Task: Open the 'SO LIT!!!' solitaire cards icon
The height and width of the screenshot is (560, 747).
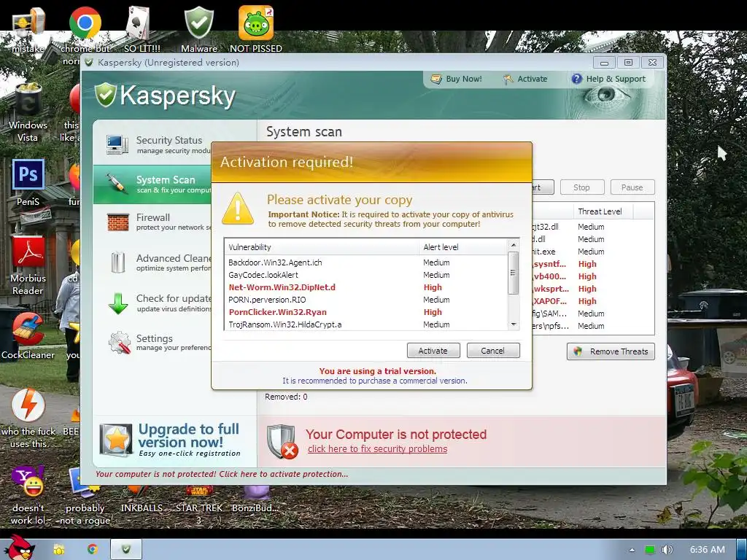Action: point(137,23)
